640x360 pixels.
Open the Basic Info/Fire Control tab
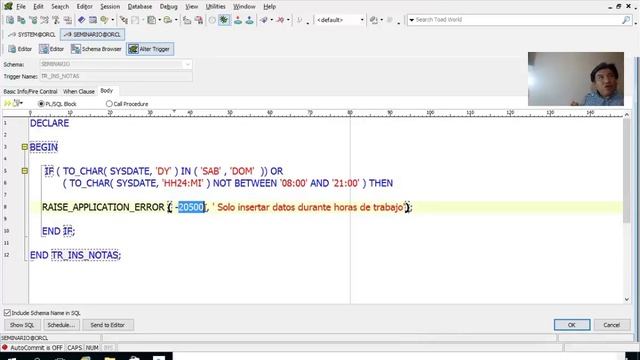coord(30,91)
